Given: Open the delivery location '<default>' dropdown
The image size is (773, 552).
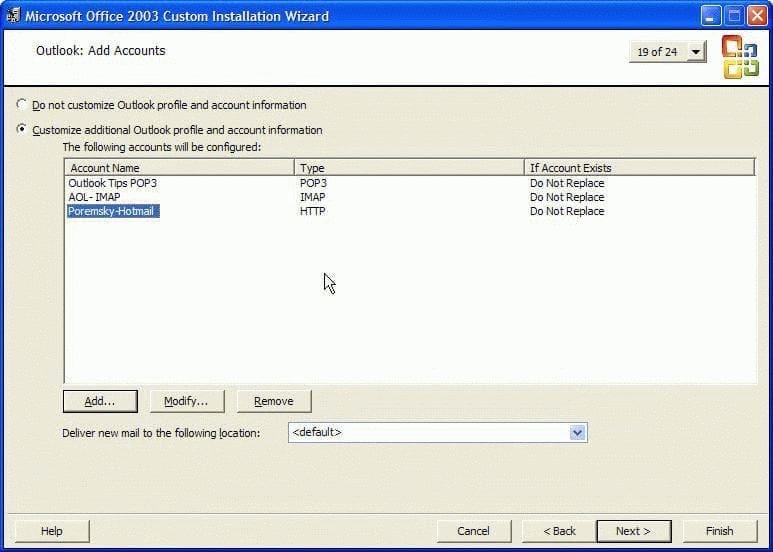Looking at the screenshot, I should click(577, 433).
